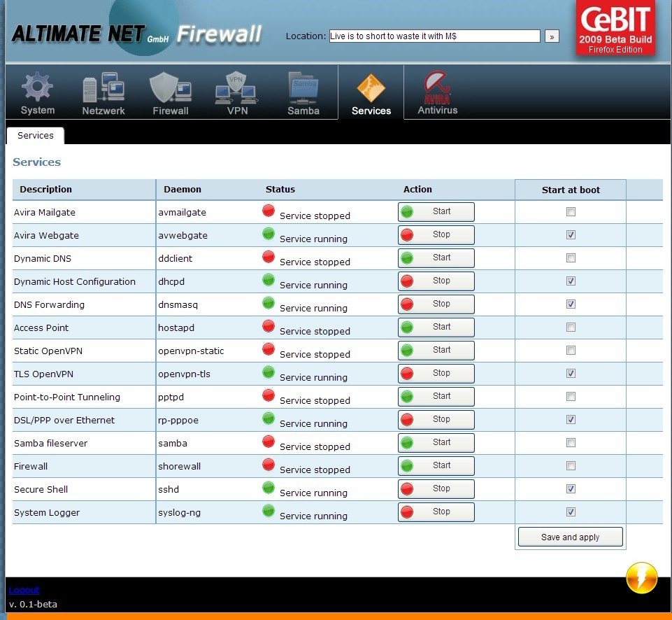The image size is (672, 620).
Task: Click Save and apply button
Action: coord(570,537)
